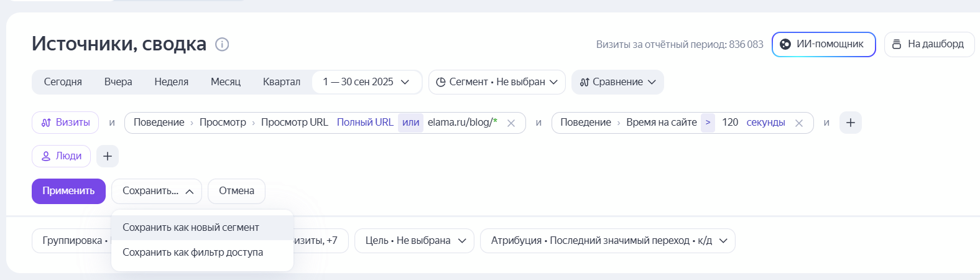Choose Сохранить как новый сегмент
980x280 pixels.
click(202, 228)
